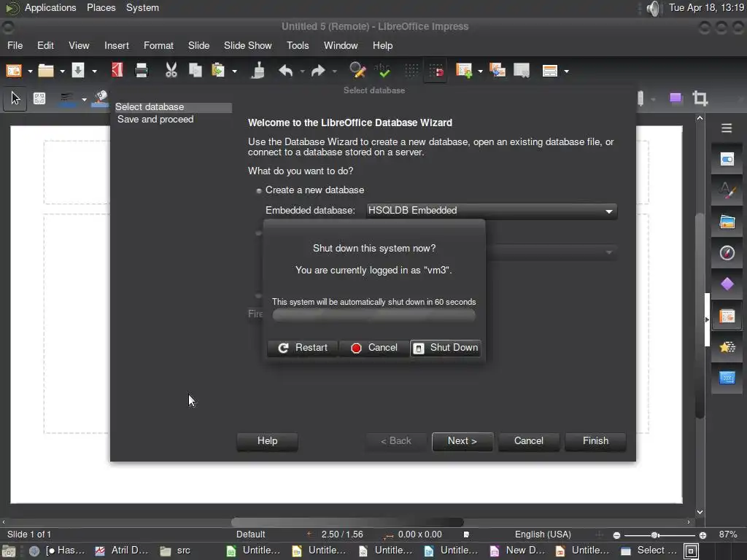
Task: Click the Duplicate Slide icon
Action: click(x=498, y=71)
